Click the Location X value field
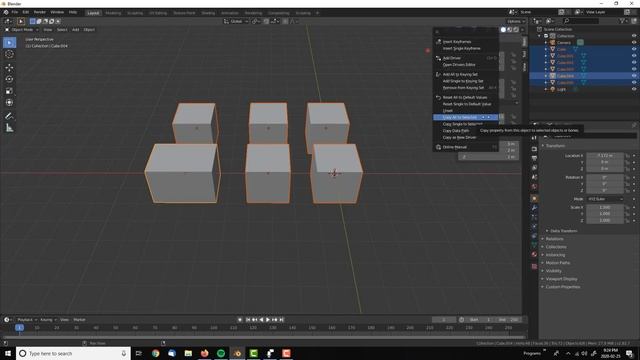640x360 pixels. [x=605, y=156]
